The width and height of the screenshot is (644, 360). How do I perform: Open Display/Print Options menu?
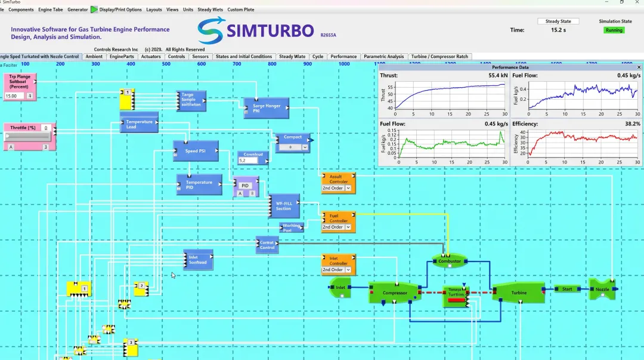(x=120, y=10)
